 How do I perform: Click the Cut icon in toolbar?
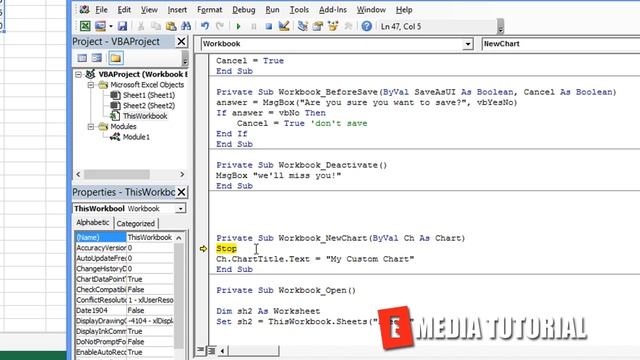pyautogui.click(x=141, y=26)
